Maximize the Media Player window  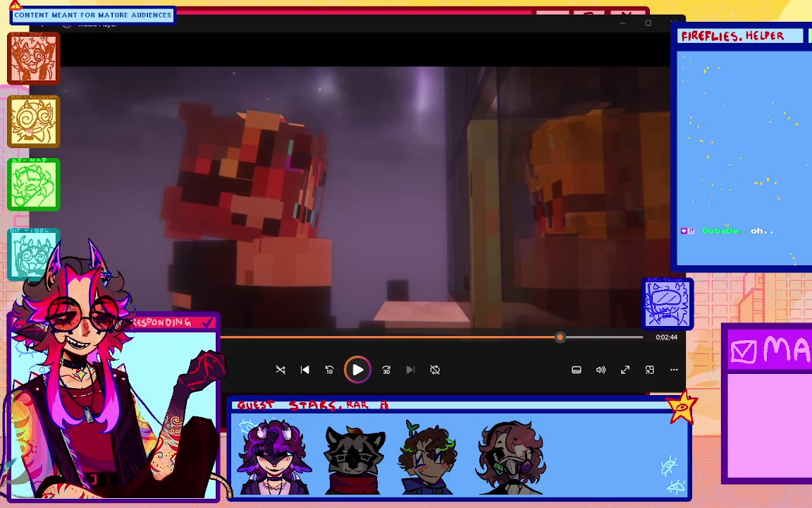click(648, 23)
